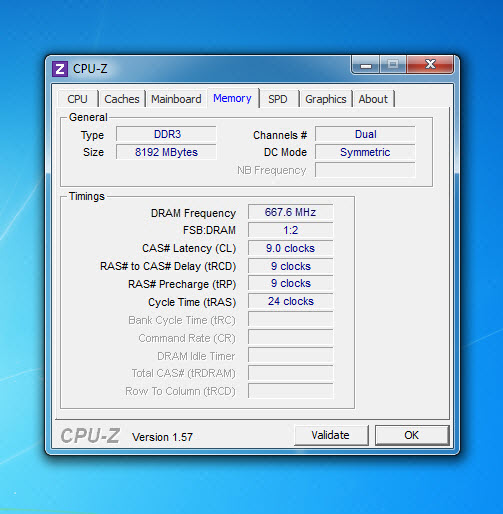Click the OK button
The height and width of the screenshot is (514, 503).
pos(412,435)
